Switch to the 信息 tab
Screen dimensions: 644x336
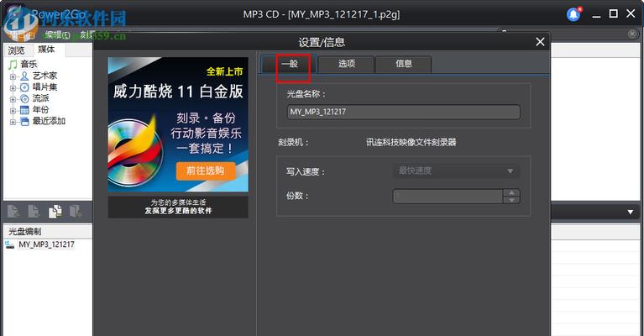tap(404, 64)
